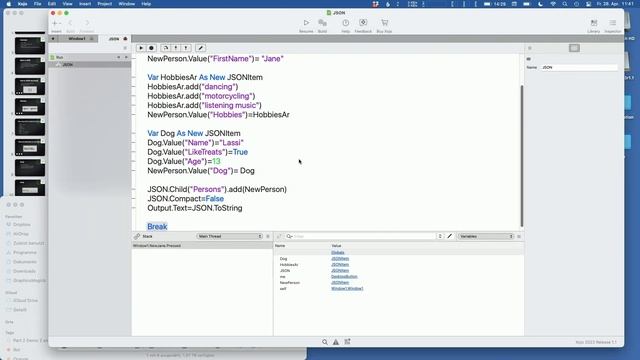Click the Break statement in code

pos(157,227)
